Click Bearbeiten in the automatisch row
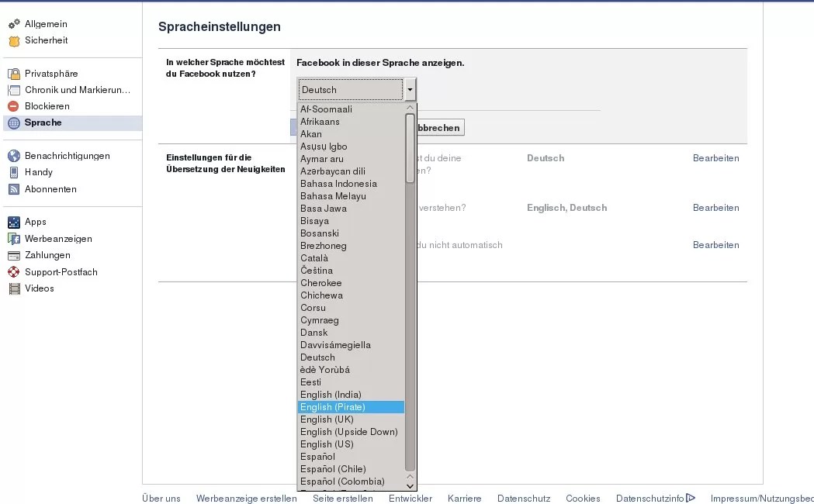The image size is (814, 504). (x=716, y=245)
